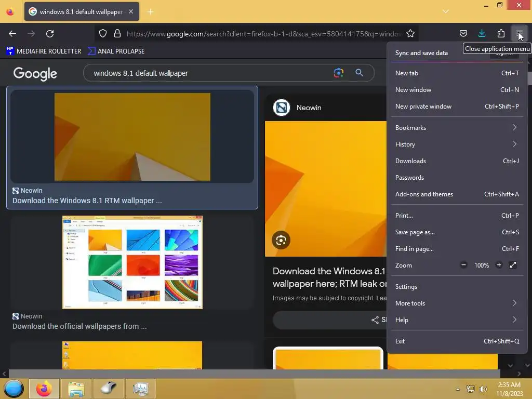The width and height of the screenshot is (532, 399).
Task: Open the Downloads arrow toolbar icon
Action: (482, 33)
